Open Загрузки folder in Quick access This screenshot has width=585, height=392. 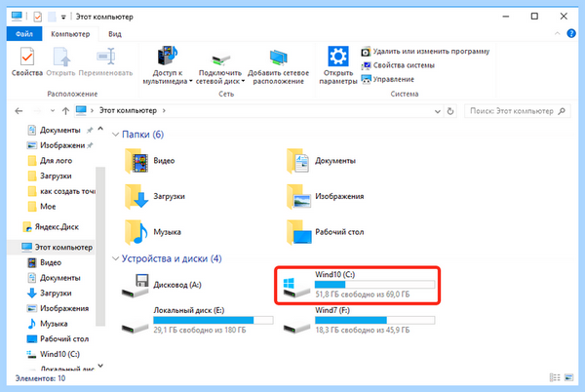(x=50, y=176)
